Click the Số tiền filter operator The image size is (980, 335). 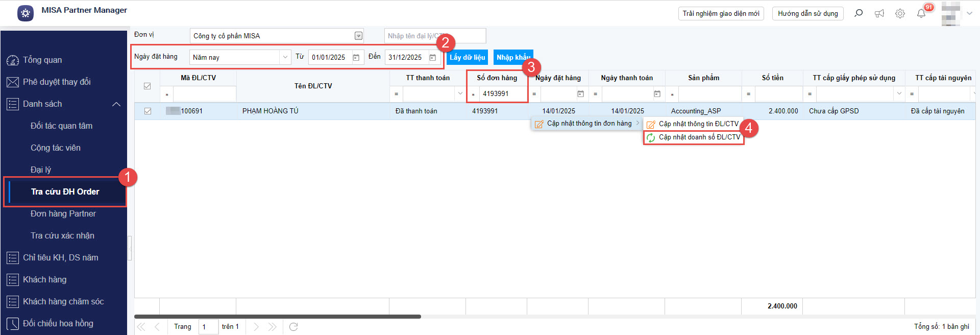point(748,94)
